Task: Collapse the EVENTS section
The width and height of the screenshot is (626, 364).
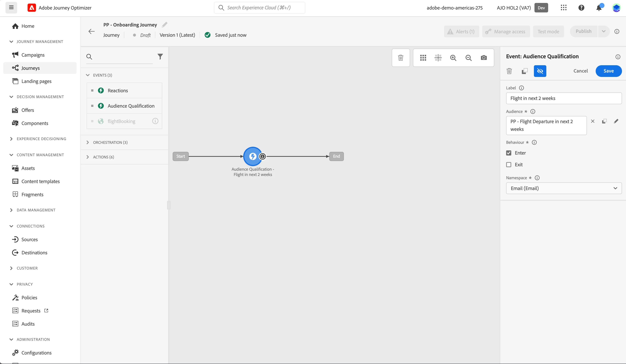Action: 88,75
